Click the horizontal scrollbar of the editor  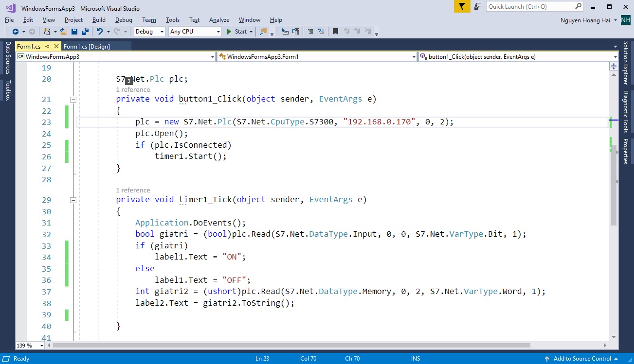tap(292, 346)
